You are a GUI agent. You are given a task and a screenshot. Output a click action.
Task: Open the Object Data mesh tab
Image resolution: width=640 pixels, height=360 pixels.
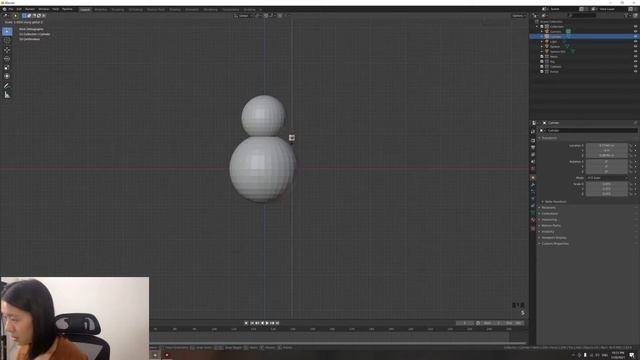533,213
